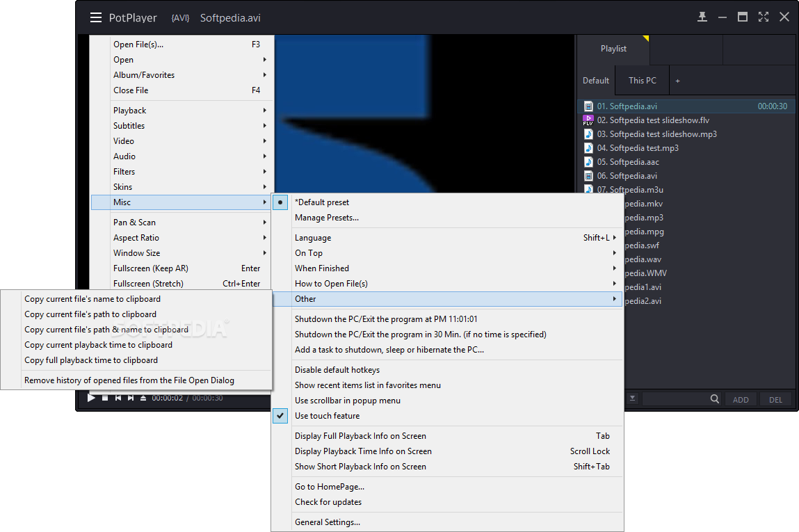Viewport: 799px width, 532px height.
Task: Copy current playback time to clipboard
Action: (136, 345)
